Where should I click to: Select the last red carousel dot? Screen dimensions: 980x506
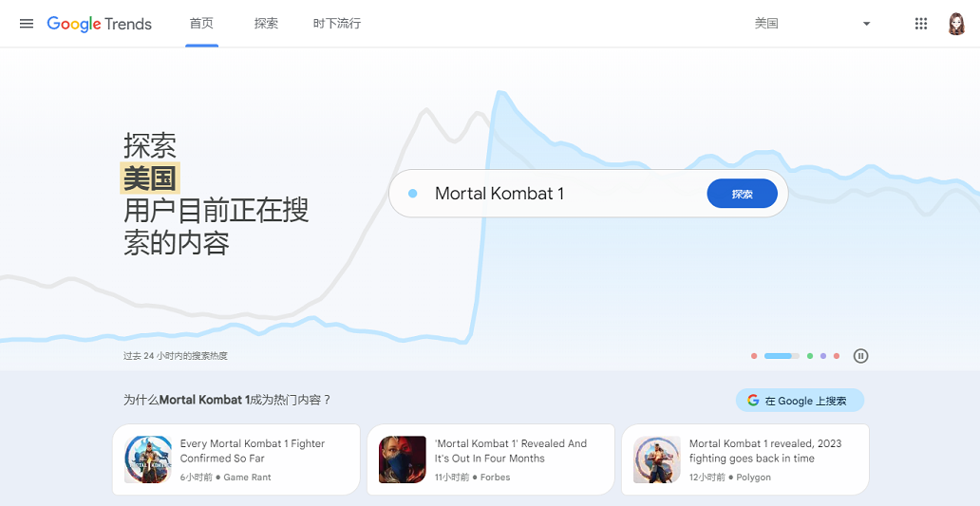pyautogui.click(x=837, y=356)
